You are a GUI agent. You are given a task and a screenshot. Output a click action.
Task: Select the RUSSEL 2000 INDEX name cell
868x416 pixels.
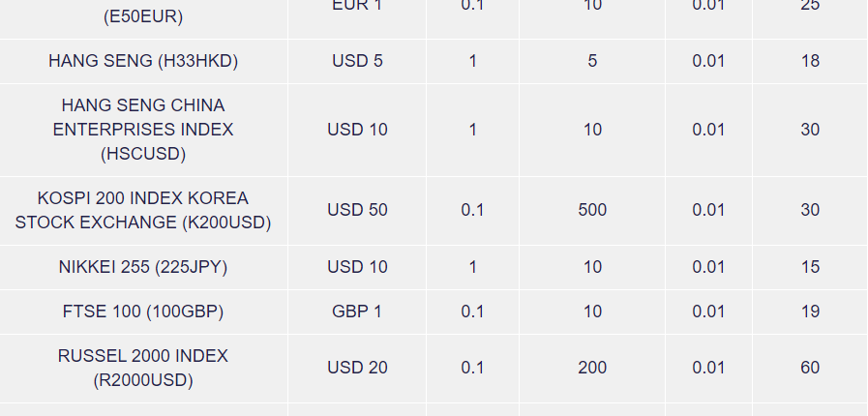(143, 368)
